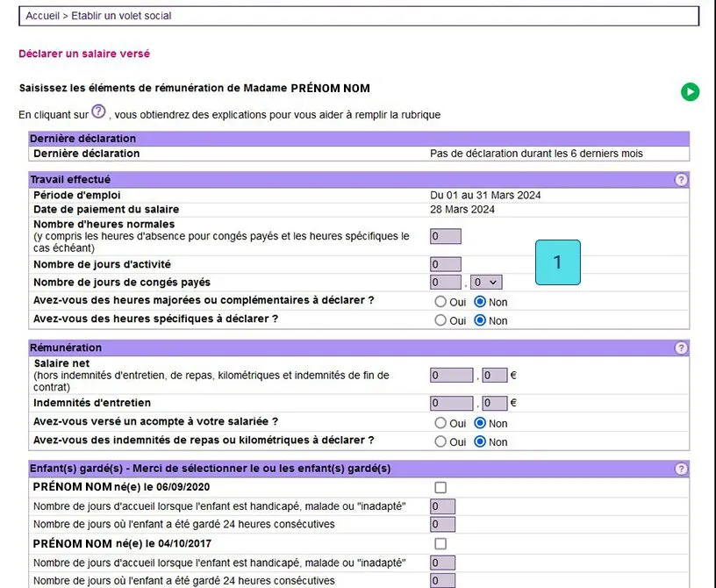This screenshot has width=716, height=588.
Task: Check the box for child born 06/09/2020
Action: coord(440,487)
